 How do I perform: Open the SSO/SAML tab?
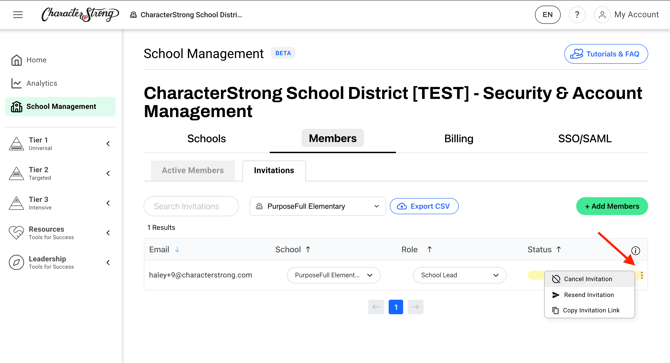[x=585, y=139]
